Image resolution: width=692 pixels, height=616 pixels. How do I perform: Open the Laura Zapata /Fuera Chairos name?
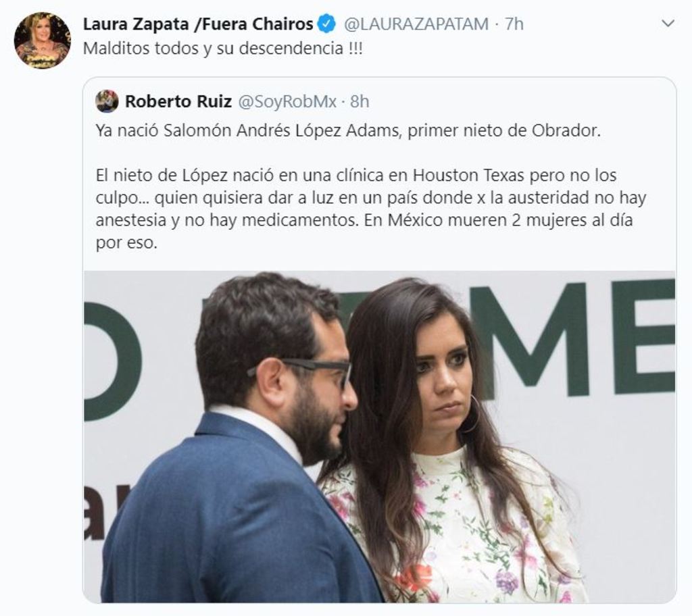click(198, 24)
